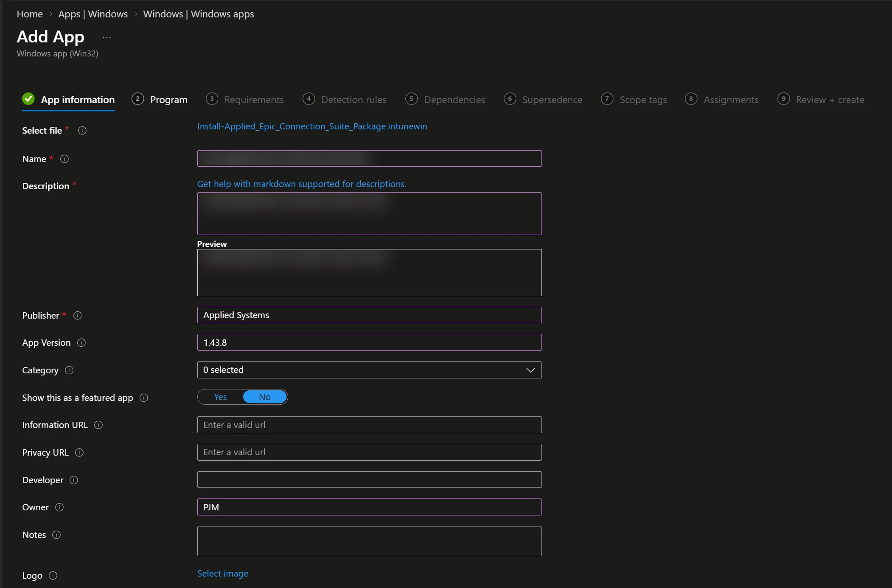892x588 pixels.
Task: Click the App Version field 1.43.8
Action: tap(369, 342)
